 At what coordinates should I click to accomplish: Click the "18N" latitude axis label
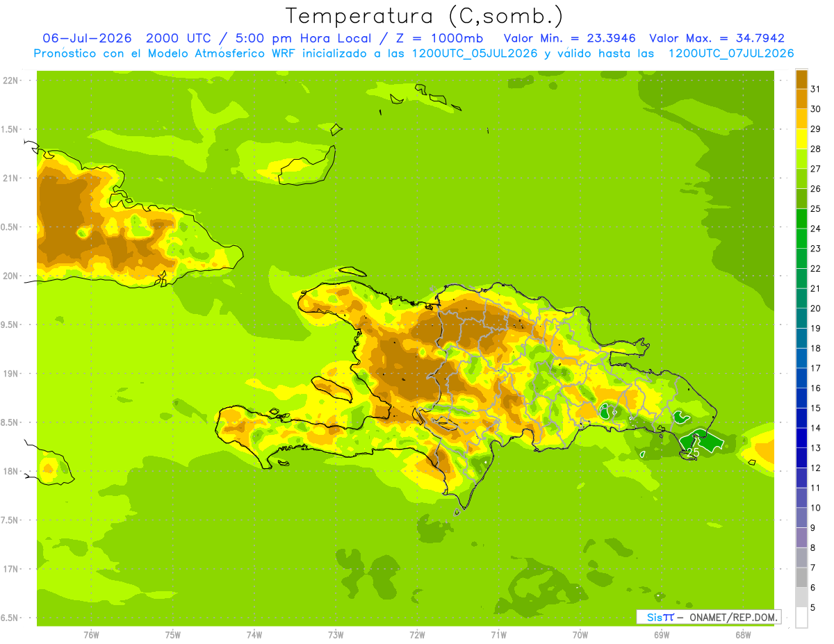[x=11, y=471]
